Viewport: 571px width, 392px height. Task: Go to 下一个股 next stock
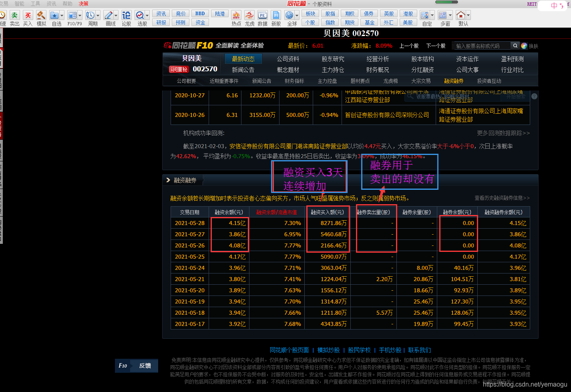coord(436,46)
